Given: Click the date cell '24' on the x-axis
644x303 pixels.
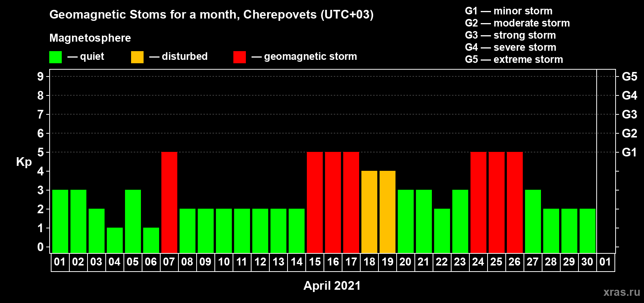Looking at the screenshot, I should (x=478, y=262).
